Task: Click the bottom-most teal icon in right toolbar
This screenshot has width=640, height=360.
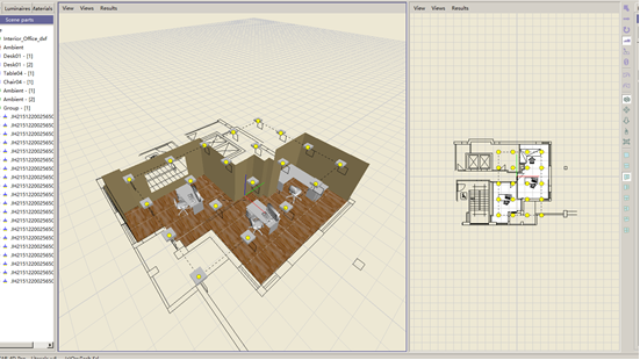Action: click(627, 230)
